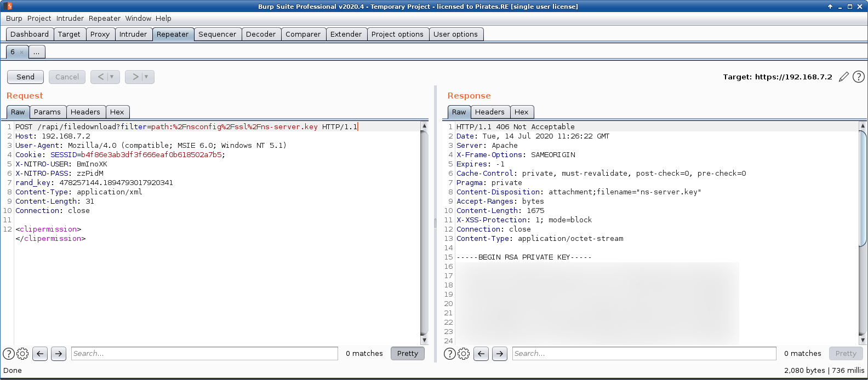868x380 pixels.
Task: Click the POST request line
Action: (186, 127)
